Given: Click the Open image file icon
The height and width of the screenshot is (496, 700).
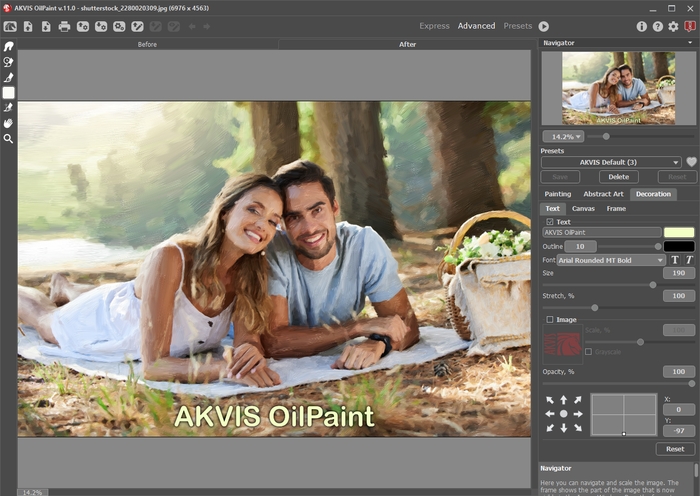Looking at the screenshot, I should point(28,26).
